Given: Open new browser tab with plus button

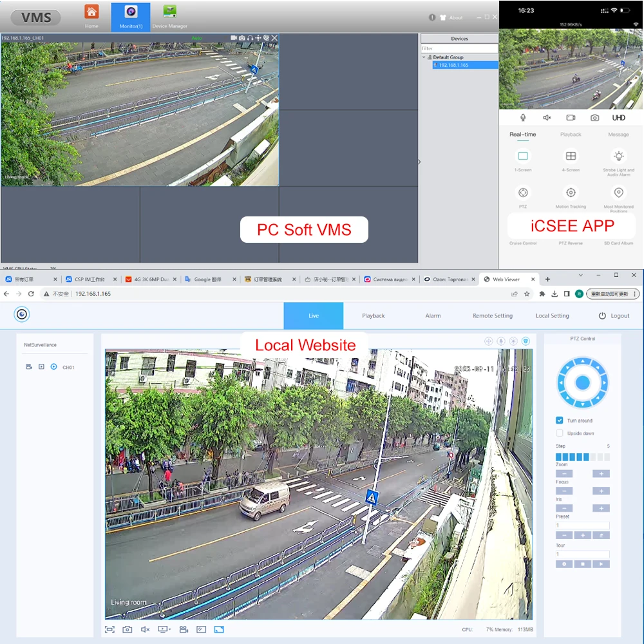Looking at the screenshot, I should pos(547,279).
